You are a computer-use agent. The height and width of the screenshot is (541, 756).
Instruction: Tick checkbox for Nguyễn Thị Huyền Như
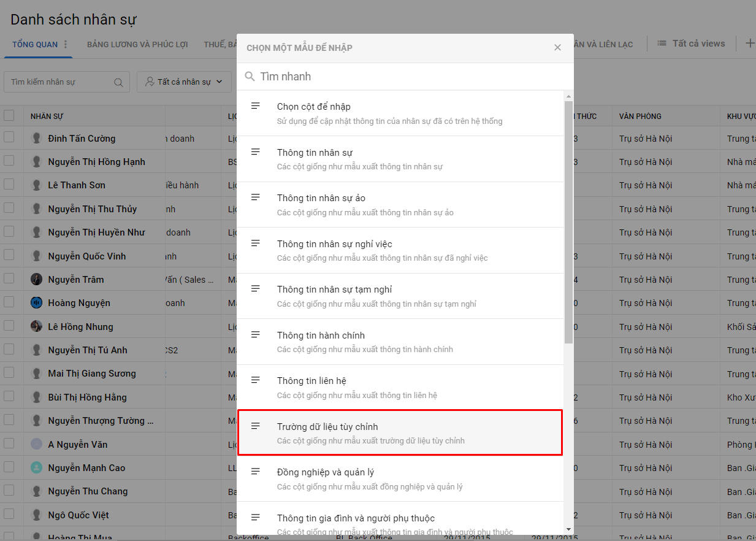9,231
